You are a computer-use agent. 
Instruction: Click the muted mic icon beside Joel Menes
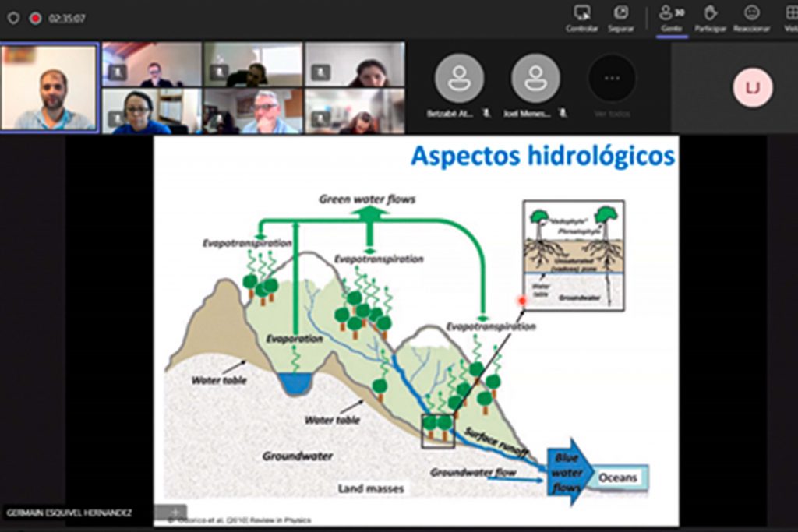click(x=563, y=114)
